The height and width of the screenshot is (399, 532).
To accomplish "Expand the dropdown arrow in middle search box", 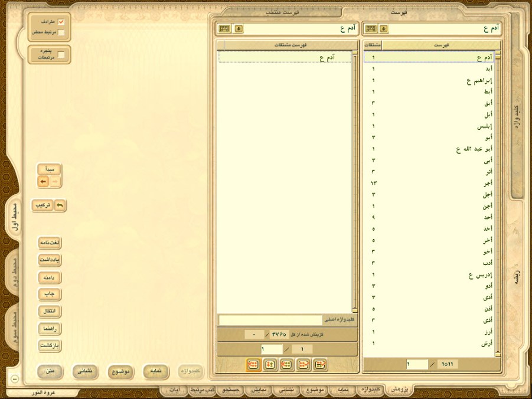I will (x=239, y=28).
